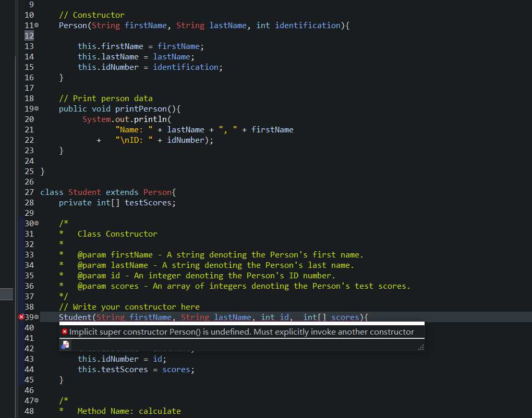Click 'this.idNumber = id;' on line 43
This screenshot has height=418, width=532.
122,359
